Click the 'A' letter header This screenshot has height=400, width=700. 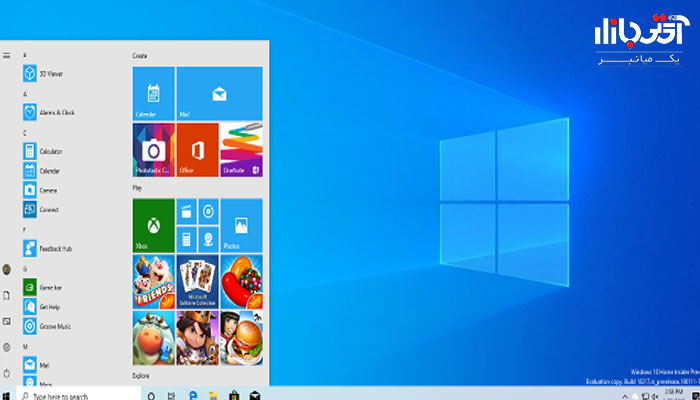point(25,94)
